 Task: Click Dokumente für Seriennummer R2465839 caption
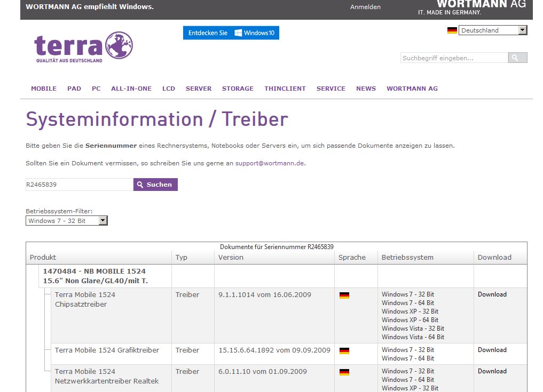point(277,247)
